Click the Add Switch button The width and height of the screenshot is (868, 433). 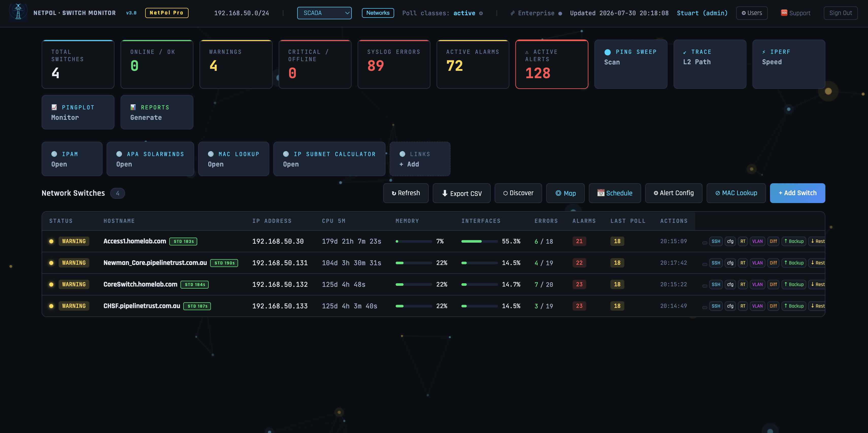coord(797,193)
